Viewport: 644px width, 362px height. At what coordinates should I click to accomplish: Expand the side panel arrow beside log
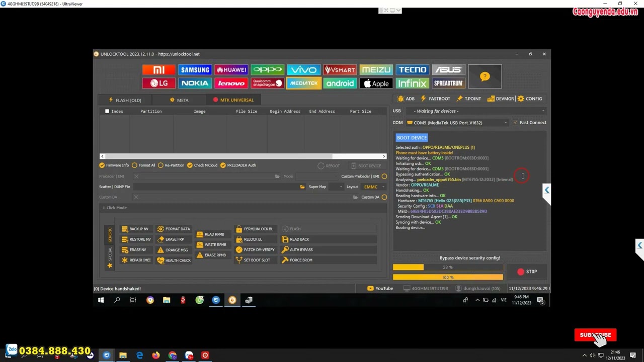pyautogui.click(x=547, y=190)
